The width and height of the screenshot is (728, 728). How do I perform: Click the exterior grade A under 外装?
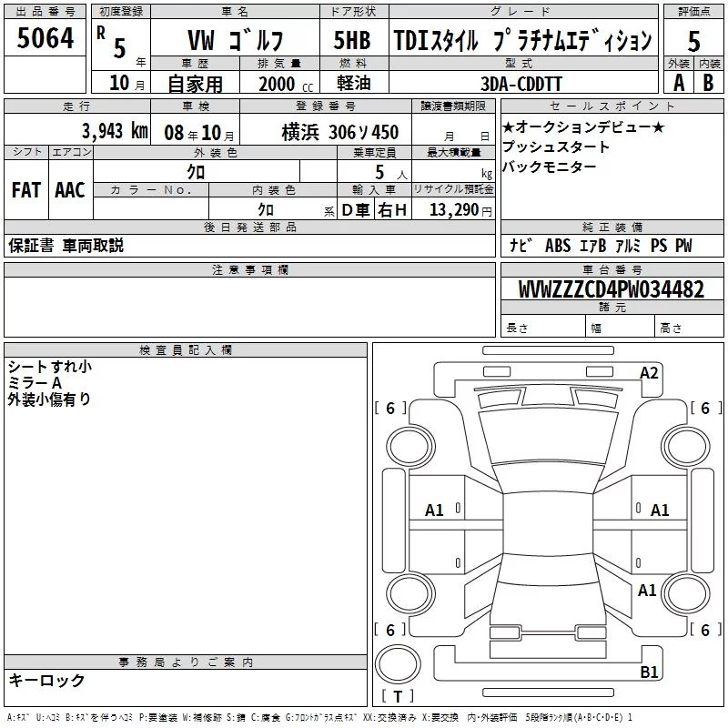coord(679,83)
